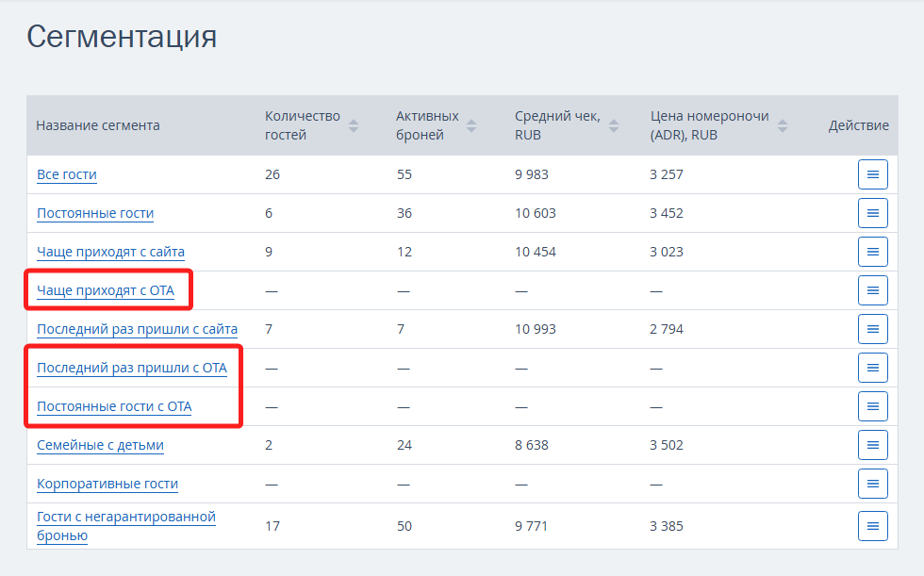Open action menu for Гости с негарантированной бронью
The image size is (924, 576).
click(x=873, y=526)
